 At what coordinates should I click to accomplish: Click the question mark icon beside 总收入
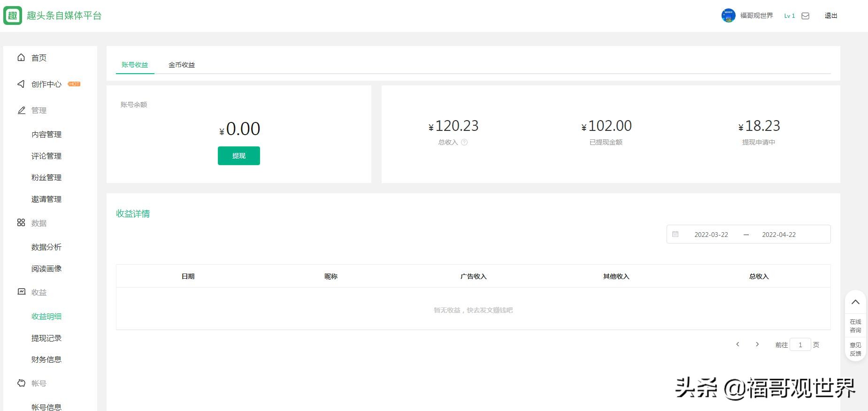coord(464,142)
